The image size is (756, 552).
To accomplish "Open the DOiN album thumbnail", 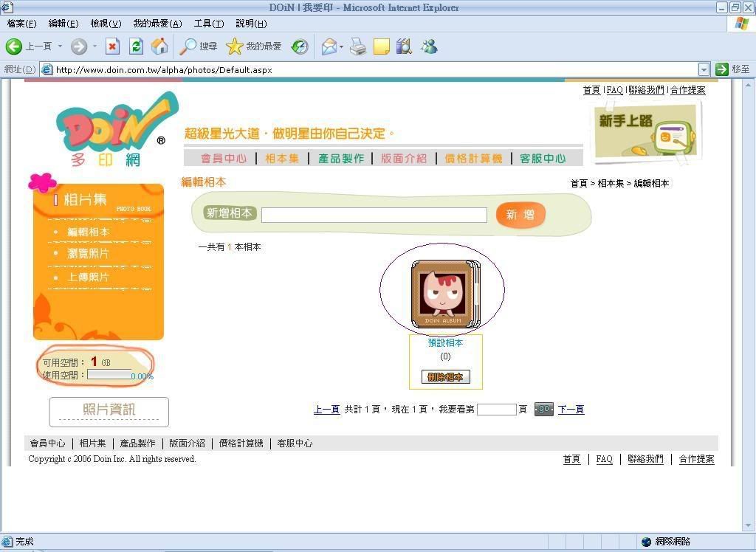I will point(444,294).
